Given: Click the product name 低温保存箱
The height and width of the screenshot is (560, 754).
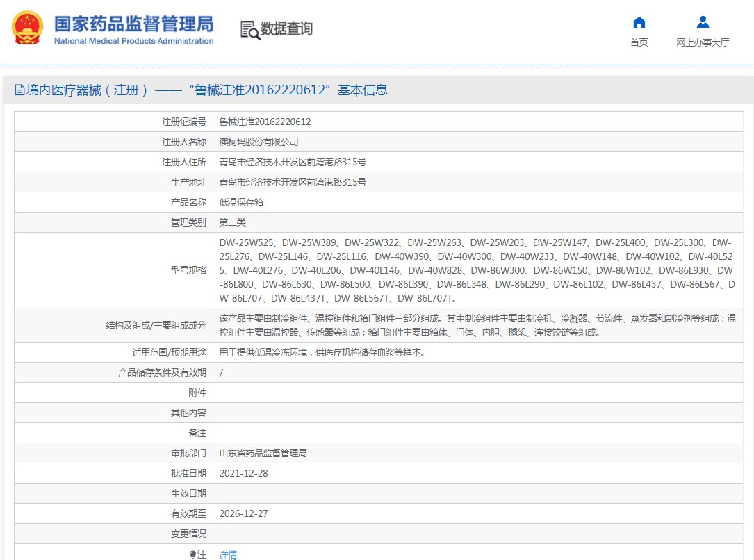Looking at the screenshot, I should point(241,202).
